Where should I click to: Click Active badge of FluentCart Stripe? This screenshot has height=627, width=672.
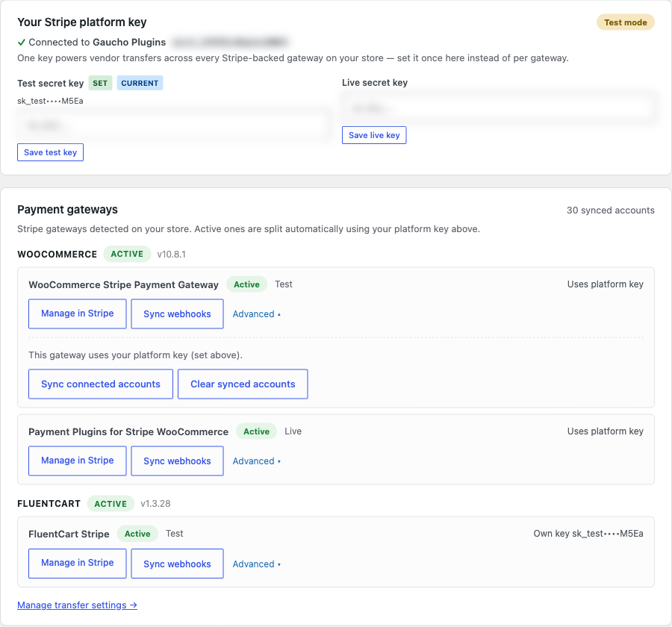click(x=137, y=534)
